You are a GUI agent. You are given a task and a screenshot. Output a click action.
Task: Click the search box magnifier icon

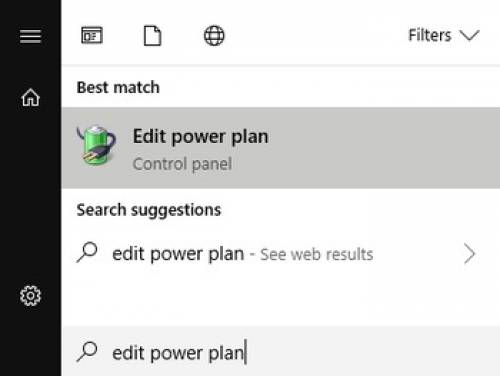[x=87, y=351]
